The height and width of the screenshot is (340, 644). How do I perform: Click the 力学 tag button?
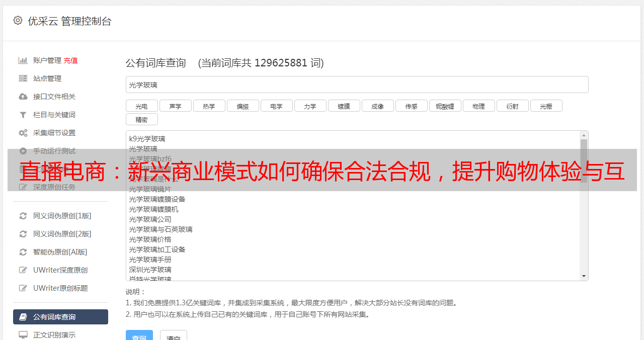click(x=310, y=106)
